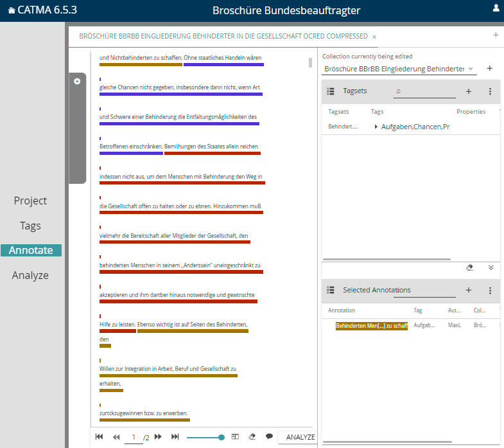Click the Selected Annotations list icon

pos(331,290)
